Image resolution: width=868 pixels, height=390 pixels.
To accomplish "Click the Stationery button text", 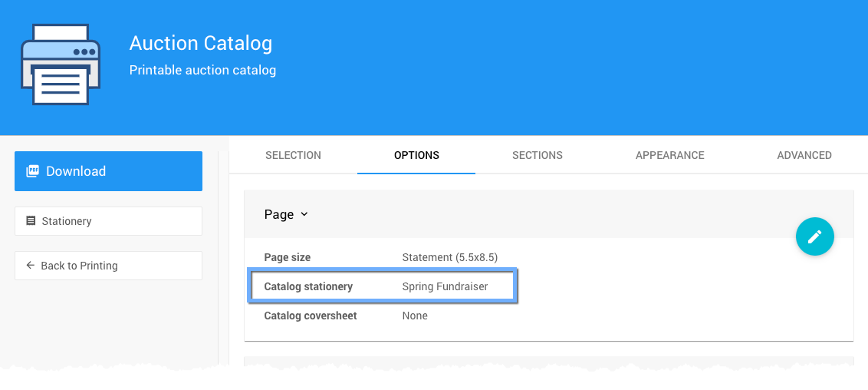I will click(67, 221).
